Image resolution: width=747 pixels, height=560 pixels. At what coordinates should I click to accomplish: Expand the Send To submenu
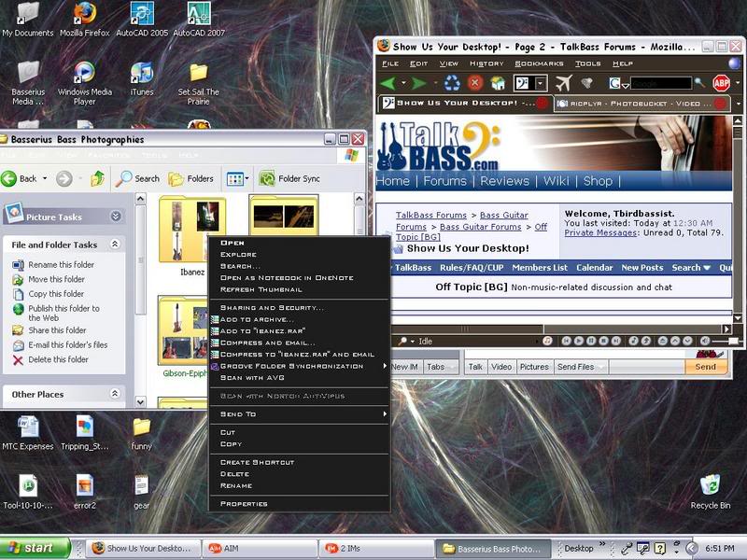tap(299, 414)
